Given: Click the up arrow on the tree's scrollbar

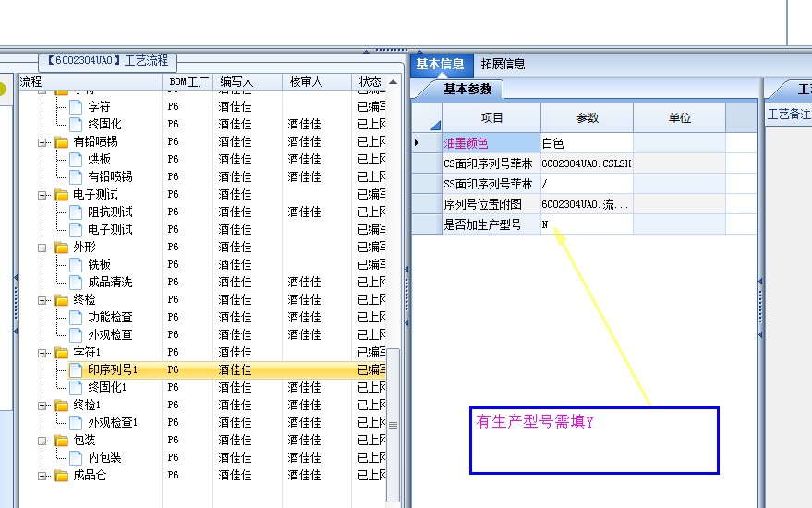Looking at the screenshot, I should click(393, 82).
